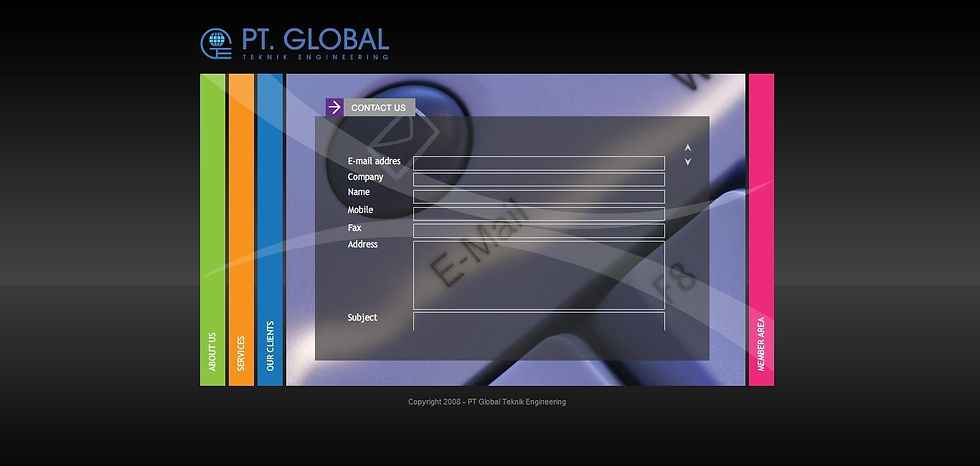
Task: Click the Copyright 2008 footer text
Action: [487, 402]
